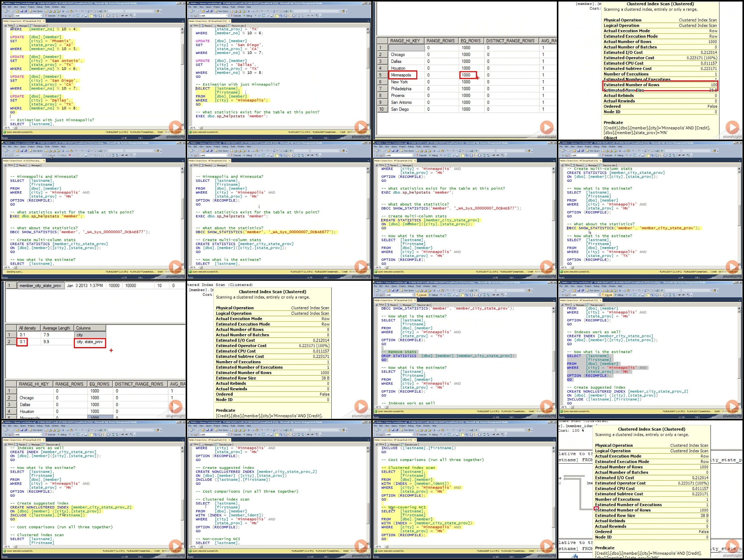Click the Save icon in the Phoenix UPDATE thumbnail toolbar

(x=21, y=11)
